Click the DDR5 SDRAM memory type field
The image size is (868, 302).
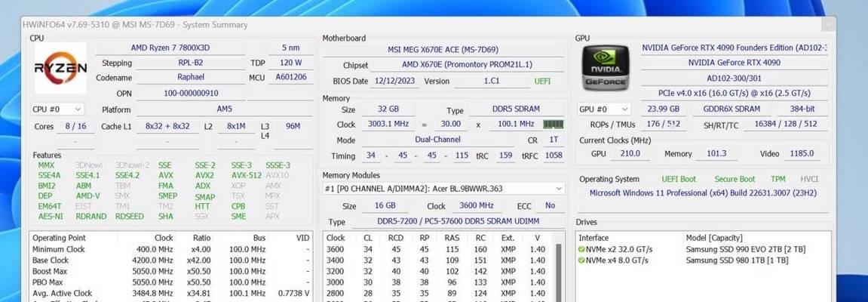(516, 109)
